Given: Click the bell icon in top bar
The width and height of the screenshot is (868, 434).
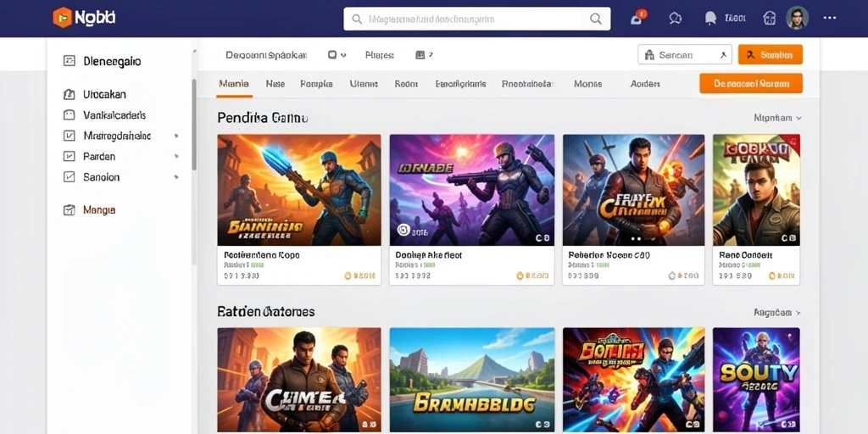Looking at the screenshot, I should (710, 19).
